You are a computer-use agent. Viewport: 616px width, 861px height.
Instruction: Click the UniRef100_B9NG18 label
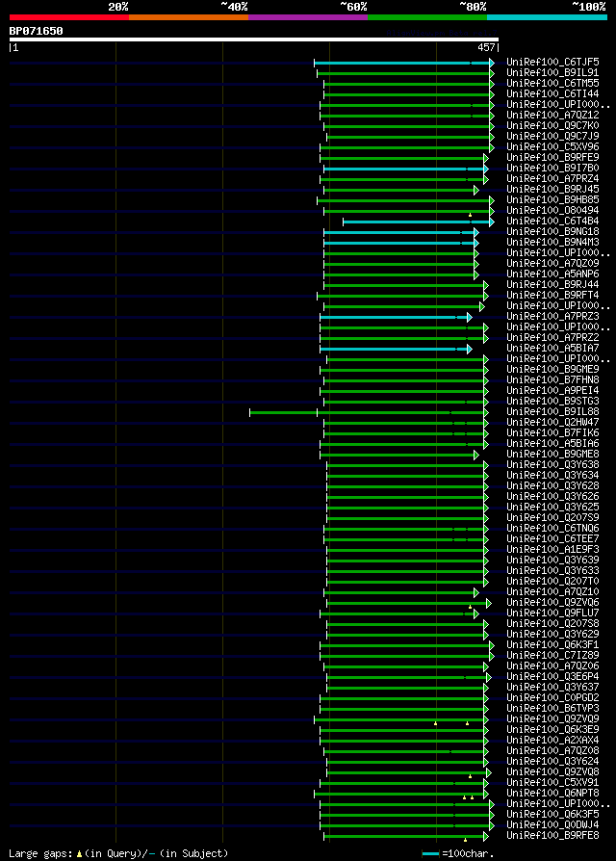[x=552, y=232]
